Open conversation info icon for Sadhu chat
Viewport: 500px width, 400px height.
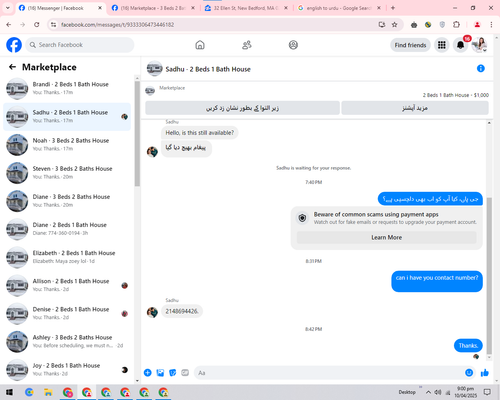click(481, 68)
